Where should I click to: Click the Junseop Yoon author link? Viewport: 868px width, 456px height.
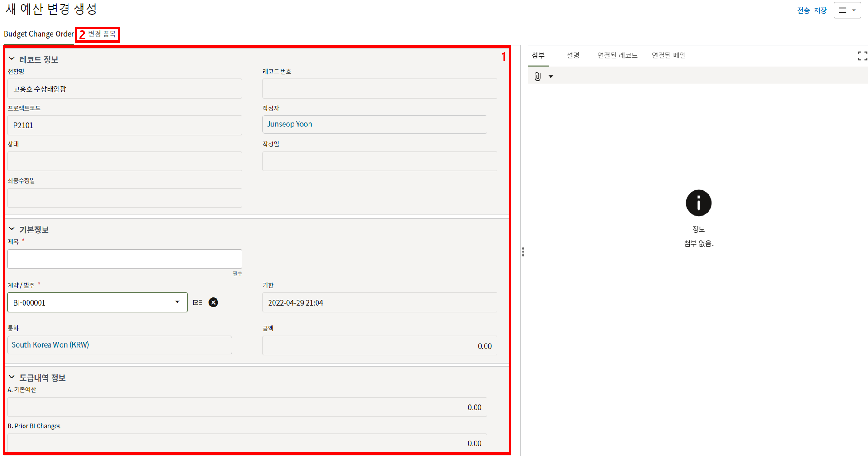point(289,124)
